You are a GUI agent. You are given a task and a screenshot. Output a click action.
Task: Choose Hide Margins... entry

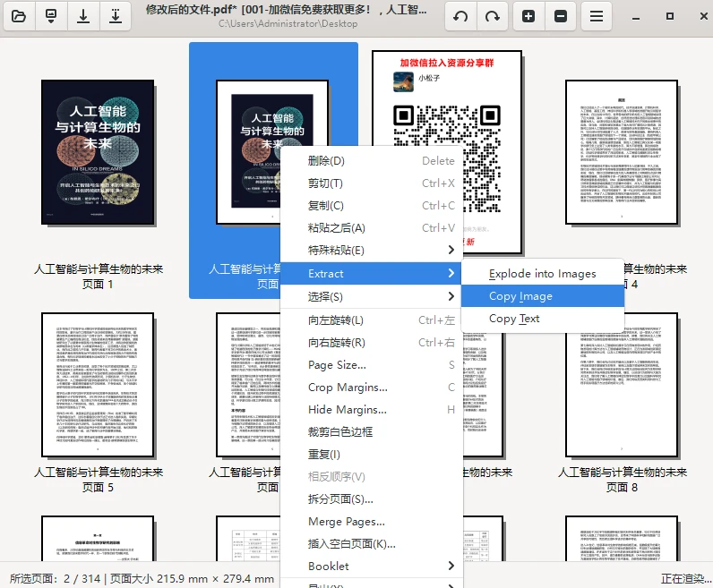click(x=372, y=409)
